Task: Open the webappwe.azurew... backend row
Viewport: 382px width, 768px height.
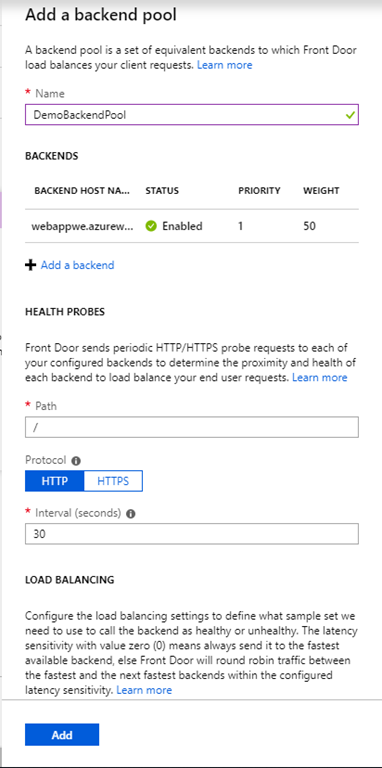Action: pyautogui.click(x=191, y=226)
